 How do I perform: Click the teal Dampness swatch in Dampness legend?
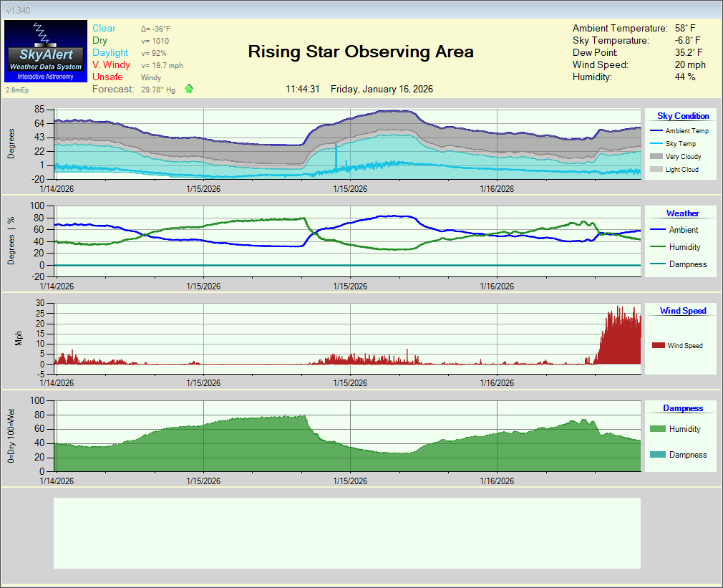[x=657, y=455]
